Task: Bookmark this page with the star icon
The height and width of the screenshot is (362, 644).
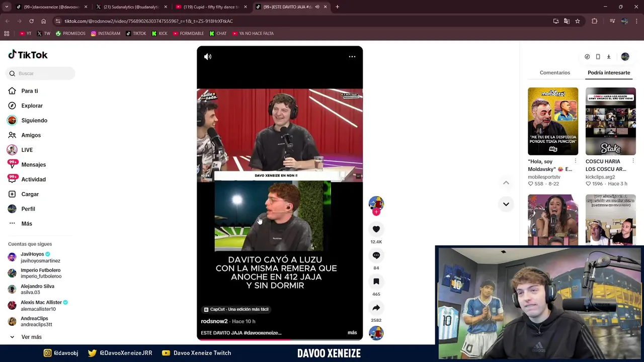Action: point(578,21)
